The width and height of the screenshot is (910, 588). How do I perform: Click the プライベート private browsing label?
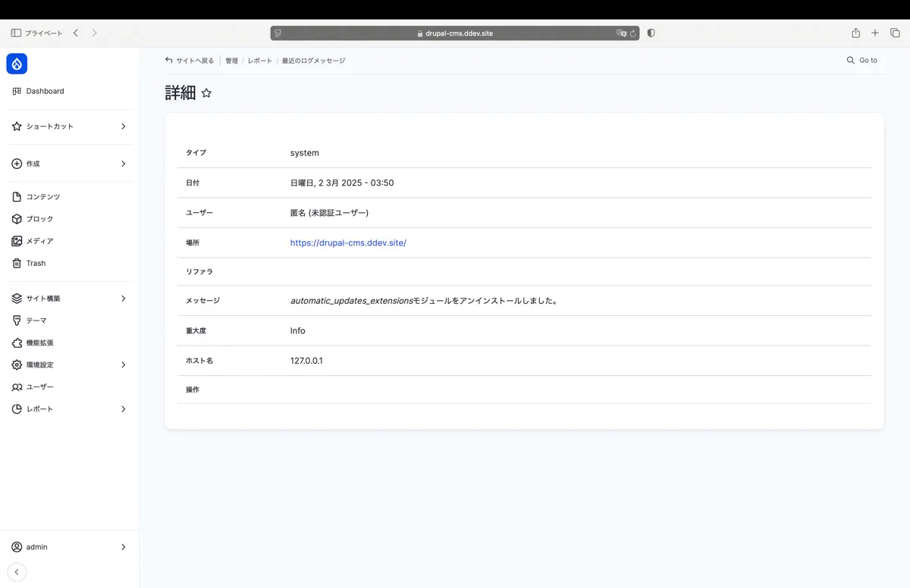[44, 33]
